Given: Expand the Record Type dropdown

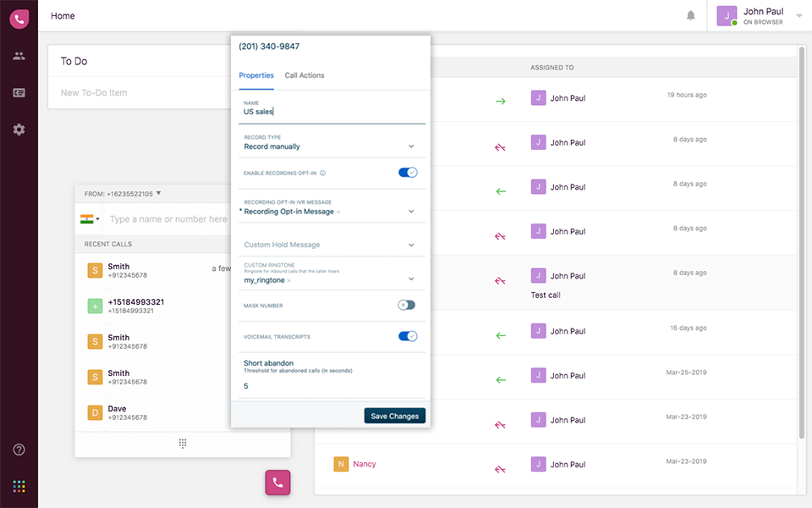Looking at the screenshot, I should (411, 146).
